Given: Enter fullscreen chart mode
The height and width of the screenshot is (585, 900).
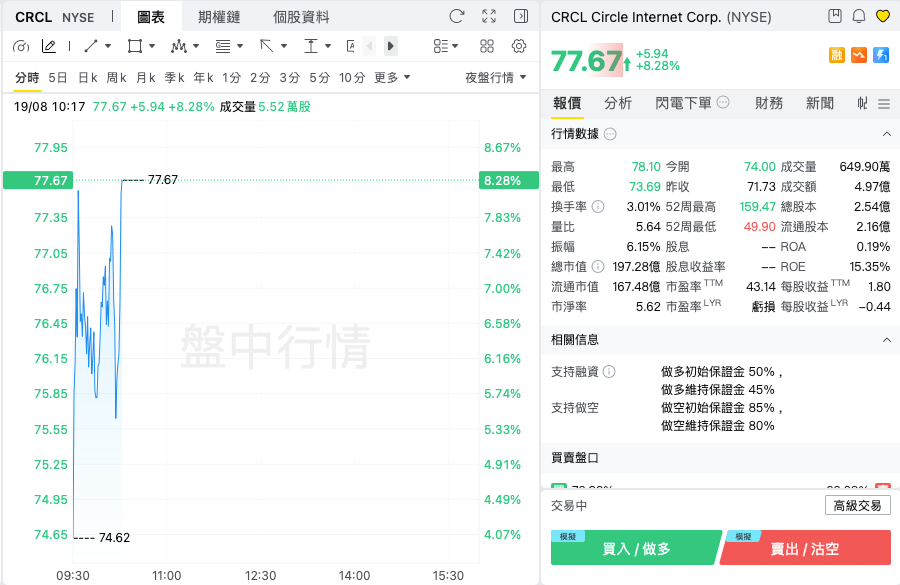Looking at the screenshot, I should (488, 16).
